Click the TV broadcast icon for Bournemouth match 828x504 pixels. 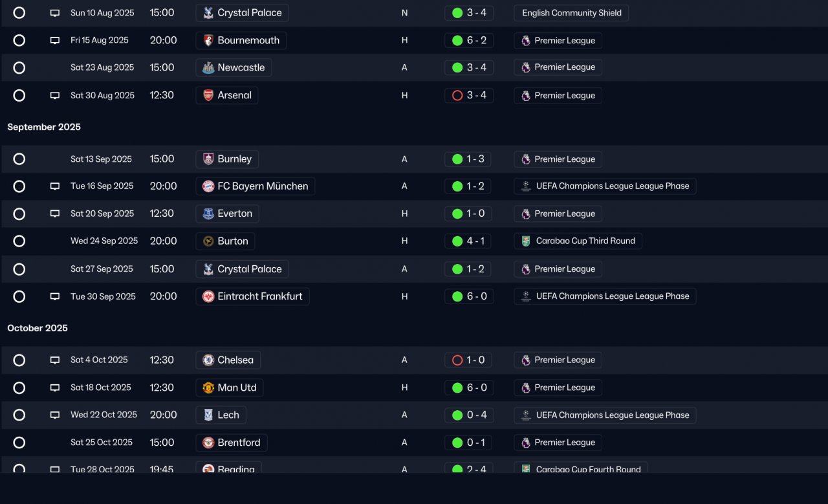coord(55,40)
